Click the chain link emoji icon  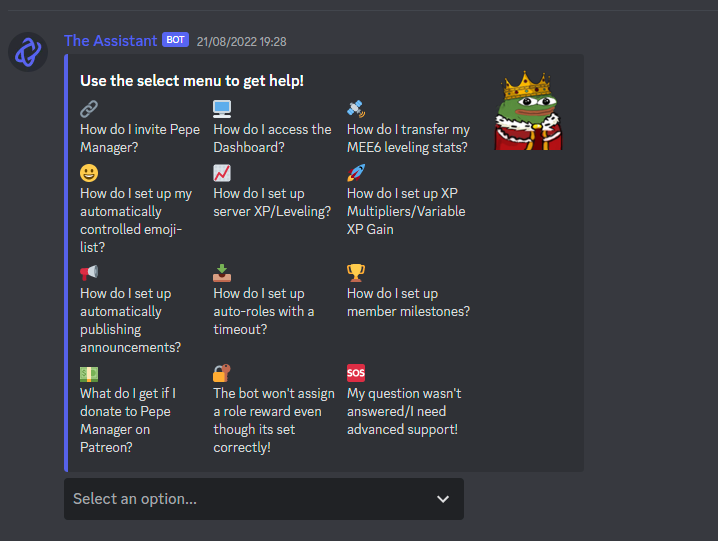click(89, 109)
